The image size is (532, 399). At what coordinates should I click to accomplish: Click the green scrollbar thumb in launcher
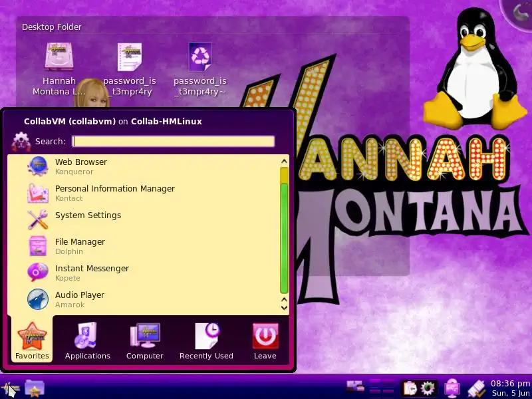point(285,237)
